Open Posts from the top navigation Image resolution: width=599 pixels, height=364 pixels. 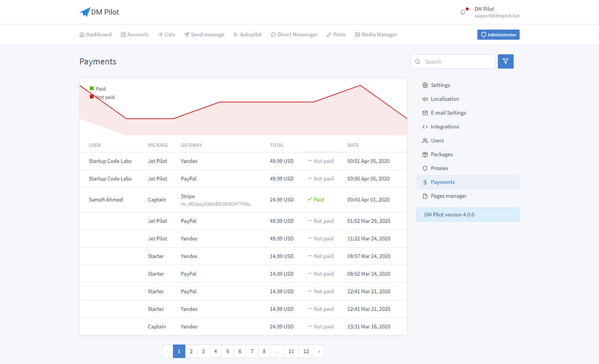pyautogui.click(x=336, y=35)
